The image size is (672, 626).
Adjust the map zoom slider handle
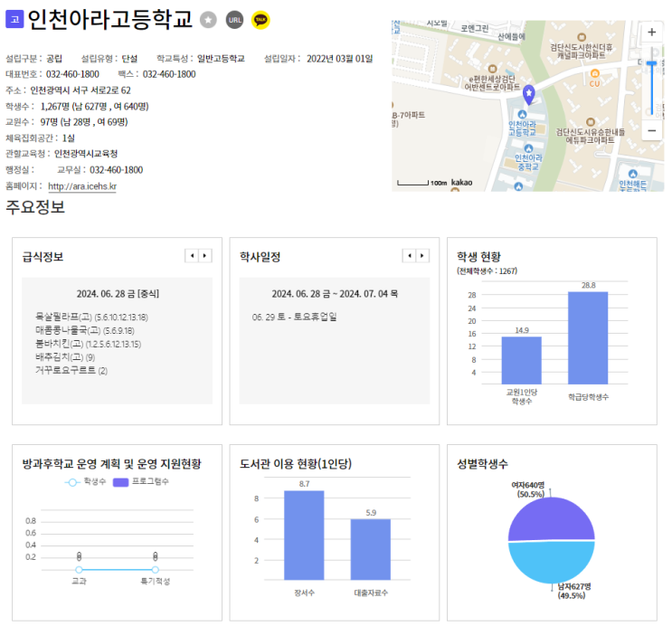point(652,63)
